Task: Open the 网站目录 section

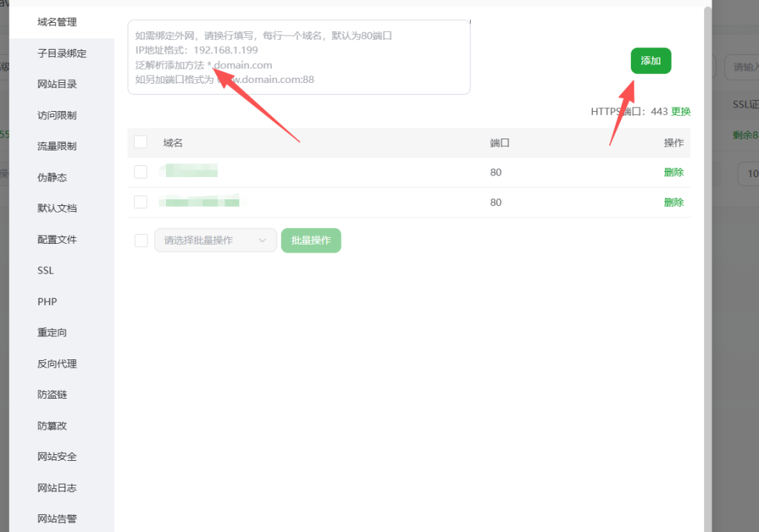Action: pos(56,84)
